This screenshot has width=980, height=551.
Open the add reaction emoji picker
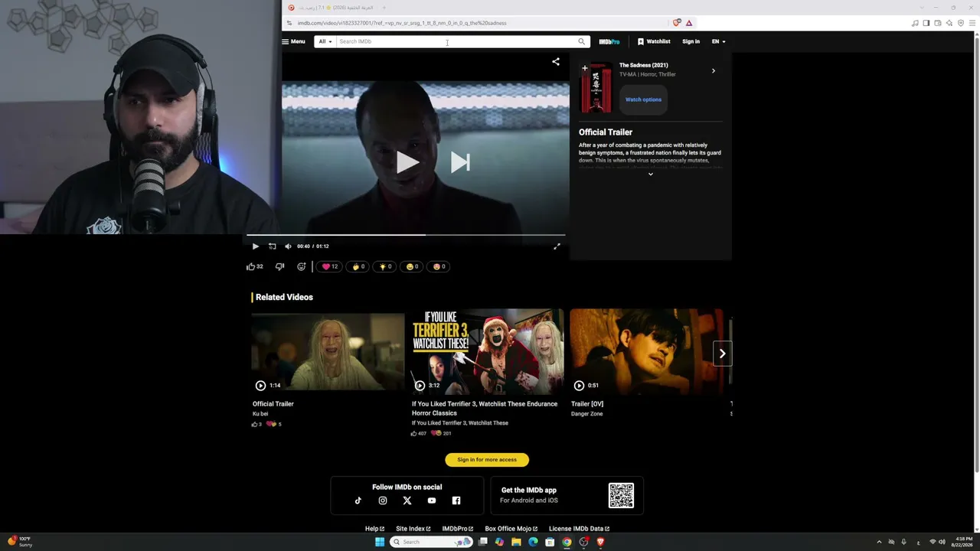pyautogui.click(x=302, y=266)
